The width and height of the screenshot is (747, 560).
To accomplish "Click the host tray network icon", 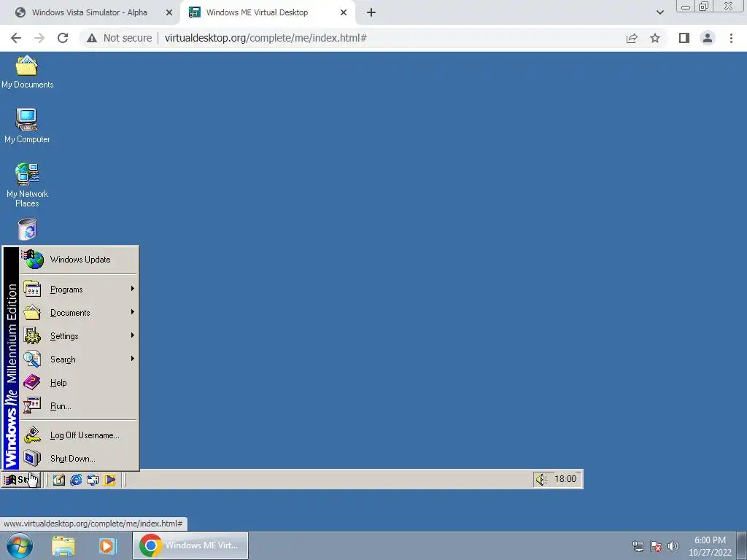I will pos(638,546).
